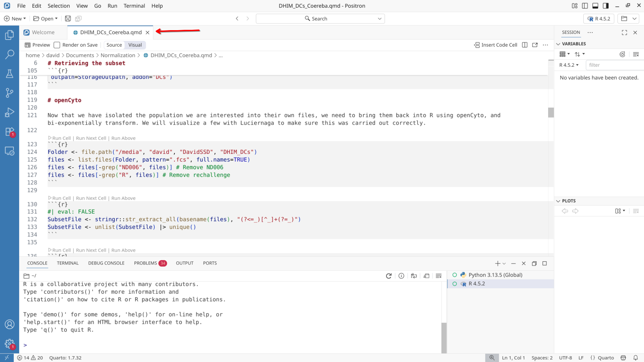Screen dimensions: 644x362
Task: Click the Restart R console icon
Action: pyautogui.click(x=389, y=276)
